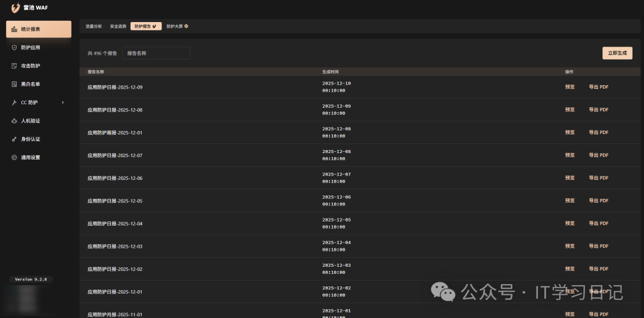Focus the 报告名称 search field

[x=156, y=53]
